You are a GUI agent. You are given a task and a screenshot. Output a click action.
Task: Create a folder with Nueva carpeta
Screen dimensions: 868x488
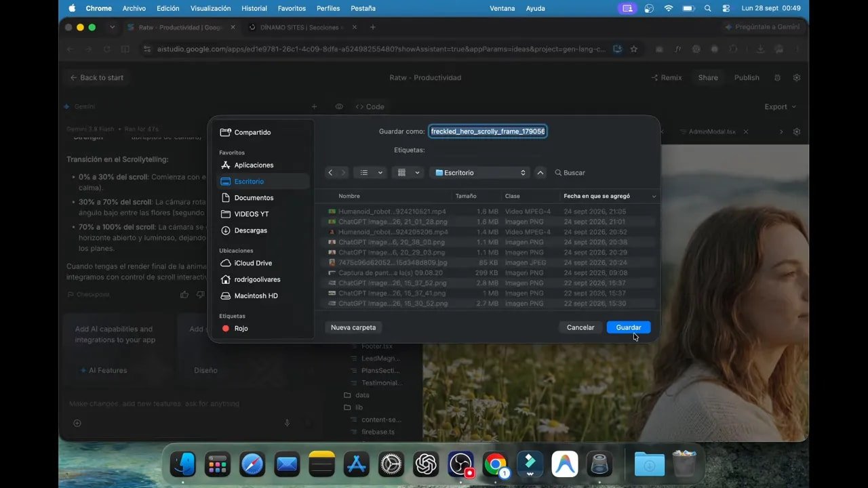click(x=353, y=327)
